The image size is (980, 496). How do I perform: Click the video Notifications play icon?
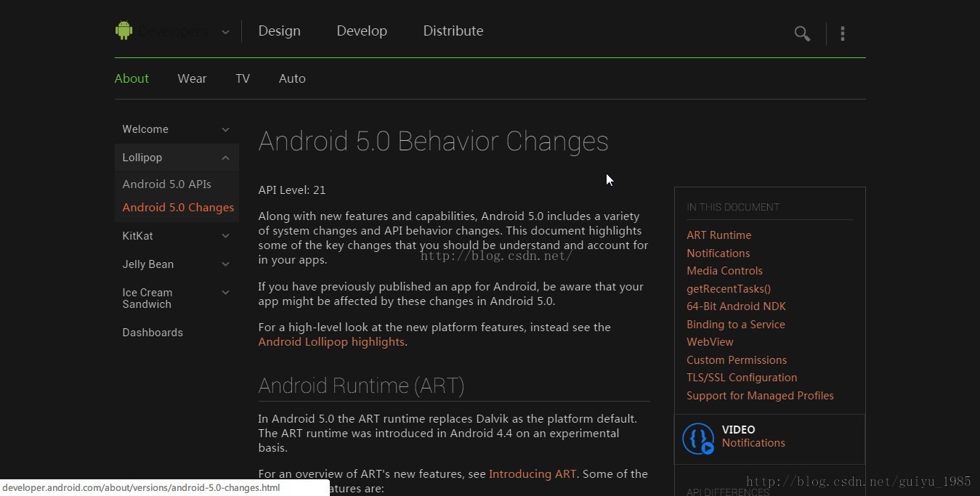[x=698, y=439]
